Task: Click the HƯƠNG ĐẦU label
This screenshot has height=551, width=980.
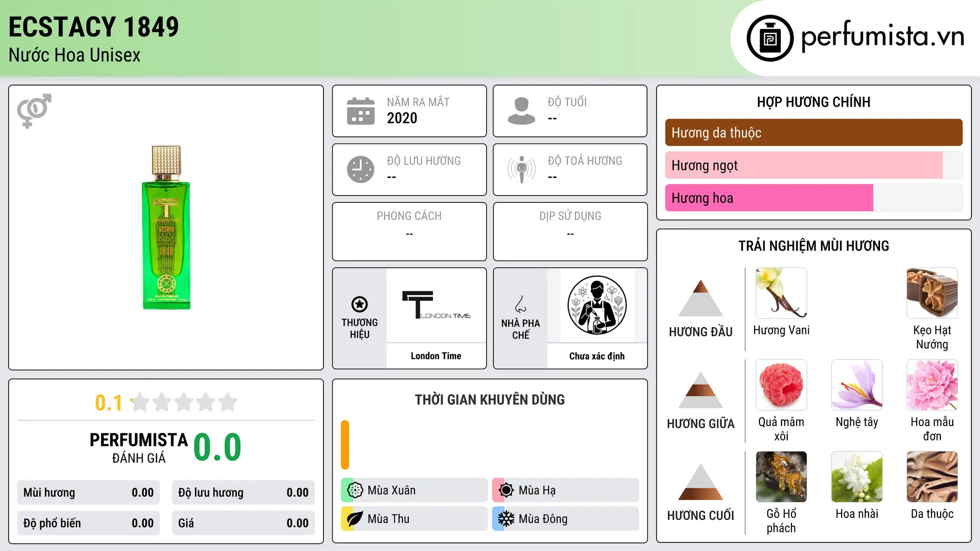Action: pyautogui.click(x=701, y=332)
